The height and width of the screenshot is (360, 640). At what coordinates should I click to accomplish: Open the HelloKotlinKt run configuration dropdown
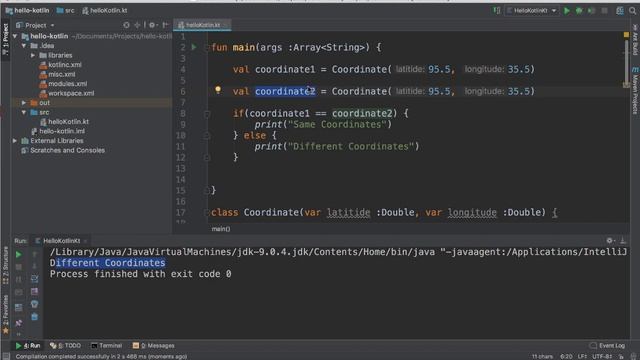532,11
